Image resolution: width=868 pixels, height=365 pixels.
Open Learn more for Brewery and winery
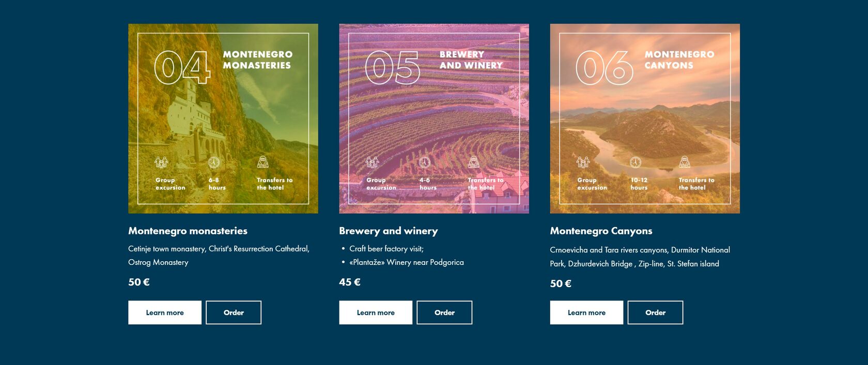click(x=376, y=312)
